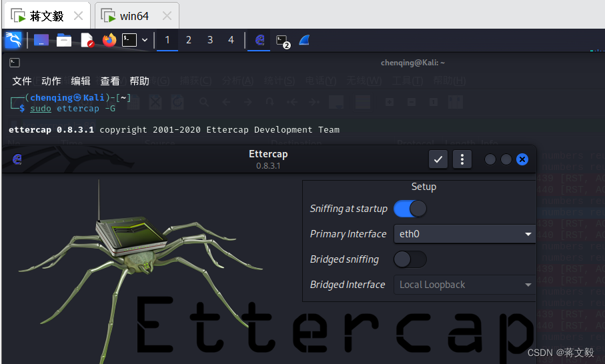The height and width of the screenshot is (364, 605).
Task: Open the 动作 menu in terminal
Action: click(x=51, y=81)
